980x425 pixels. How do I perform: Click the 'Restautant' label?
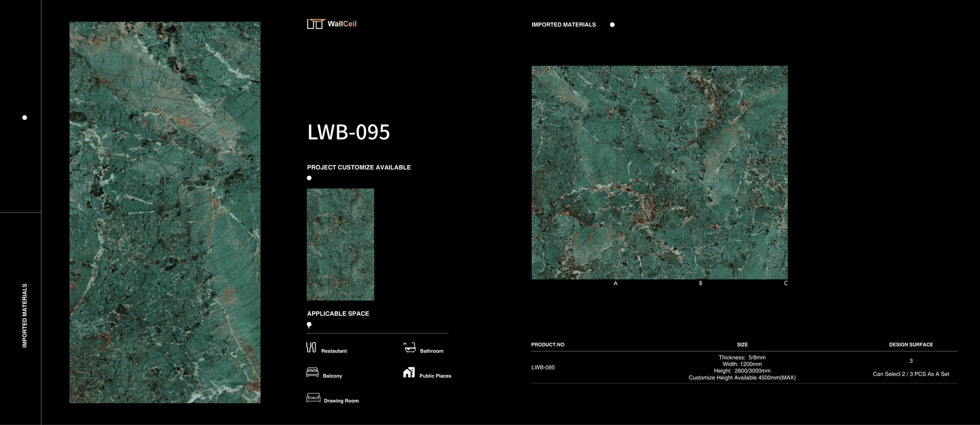(x=334, y=351)
